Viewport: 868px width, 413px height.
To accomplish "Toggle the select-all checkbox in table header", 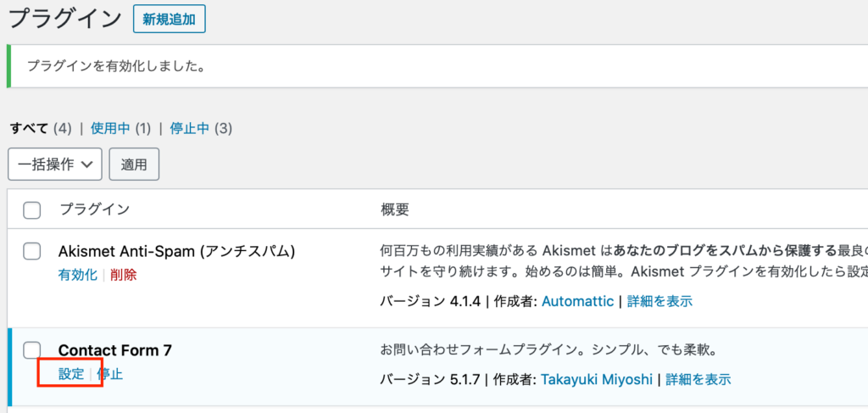I will tap(32, 209).
